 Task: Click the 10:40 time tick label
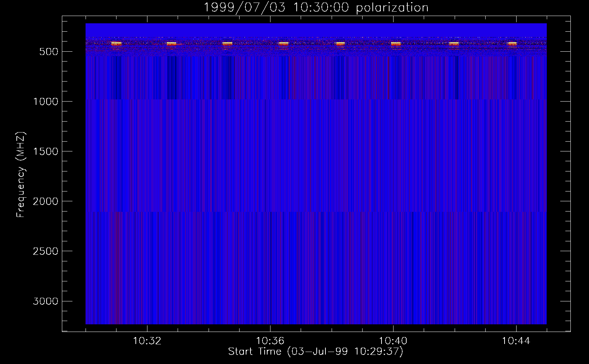click(393, 341)
